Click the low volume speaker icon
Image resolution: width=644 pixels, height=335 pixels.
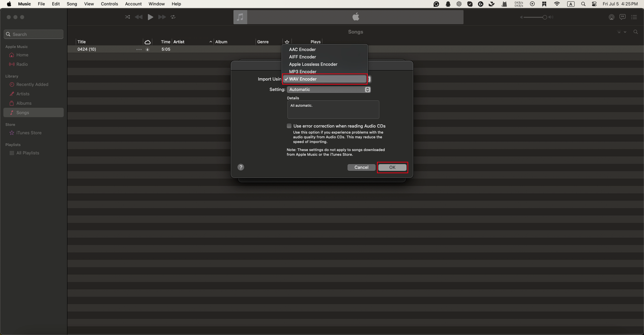click(x=522, y=17)
